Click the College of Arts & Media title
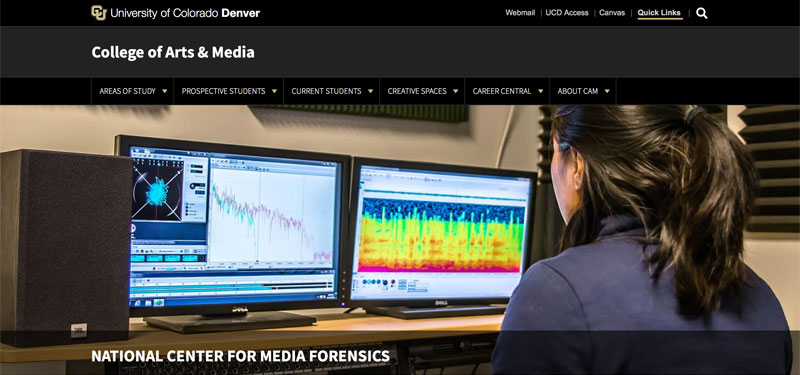The height and width of the screenshot is (375, 800). coord(173,52)
